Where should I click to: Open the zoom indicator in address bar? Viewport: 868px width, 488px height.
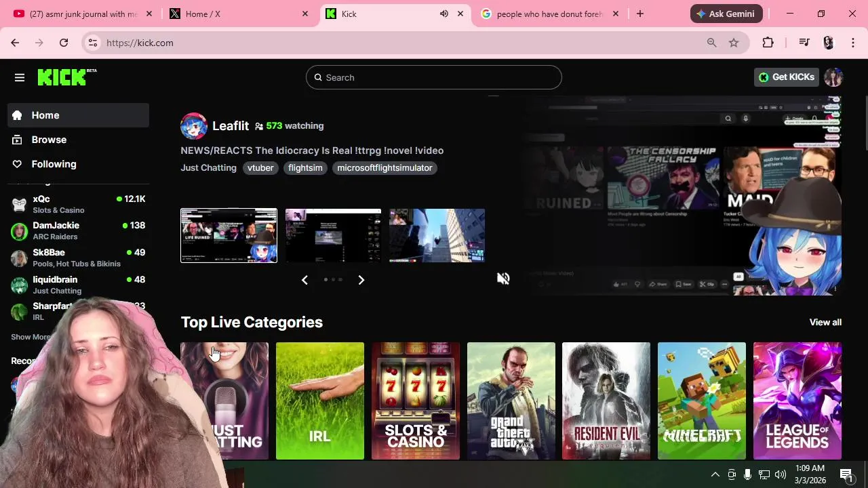pos(711,43)
